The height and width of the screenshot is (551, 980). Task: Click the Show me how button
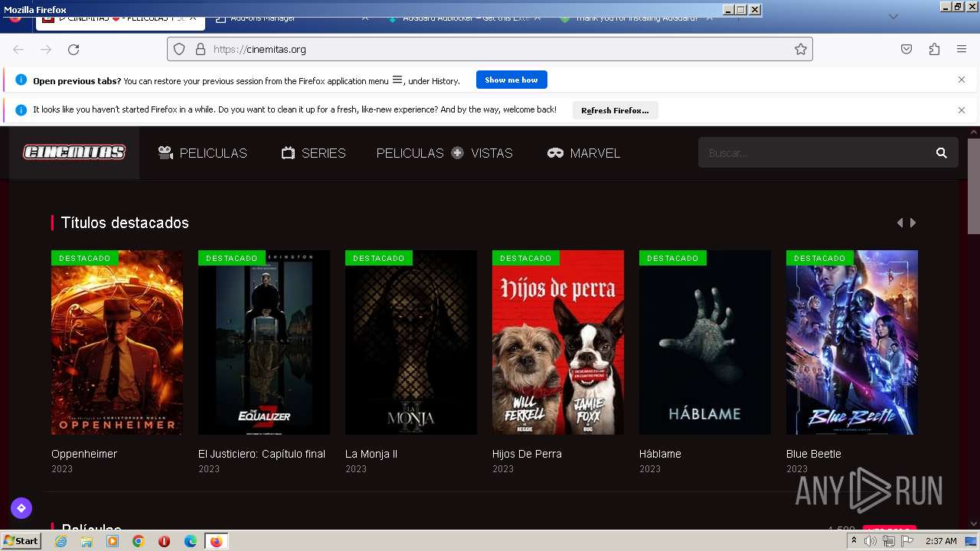(511, 80)
